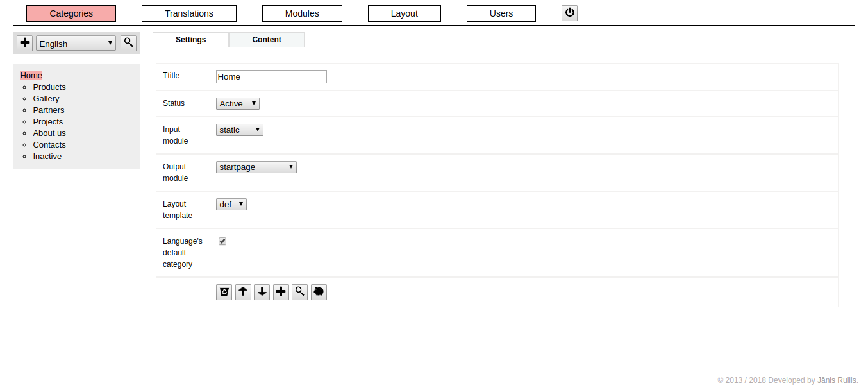
Task: Save settings with the piggy bank icon
Action: click(319, 292)
